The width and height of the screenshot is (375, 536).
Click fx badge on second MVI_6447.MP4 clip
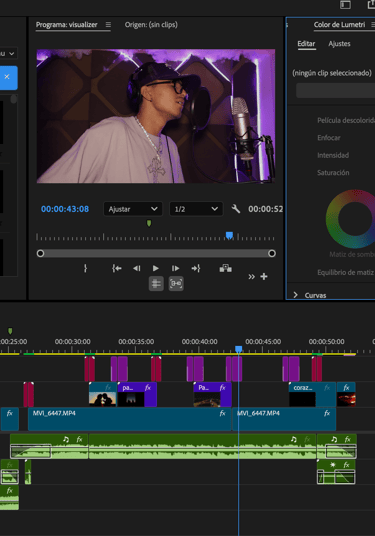pyautogui.click(x=327, y=413)
